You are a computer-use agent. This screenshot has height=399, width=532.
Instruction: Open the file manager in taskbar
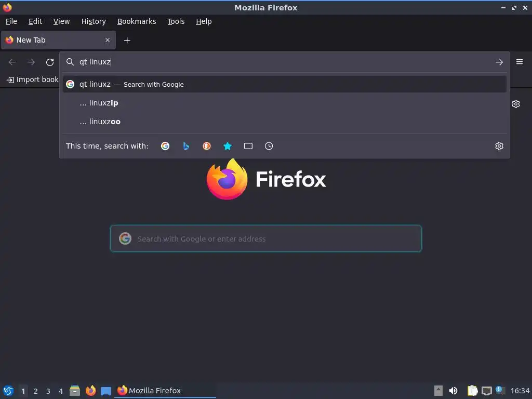[75, 391]
